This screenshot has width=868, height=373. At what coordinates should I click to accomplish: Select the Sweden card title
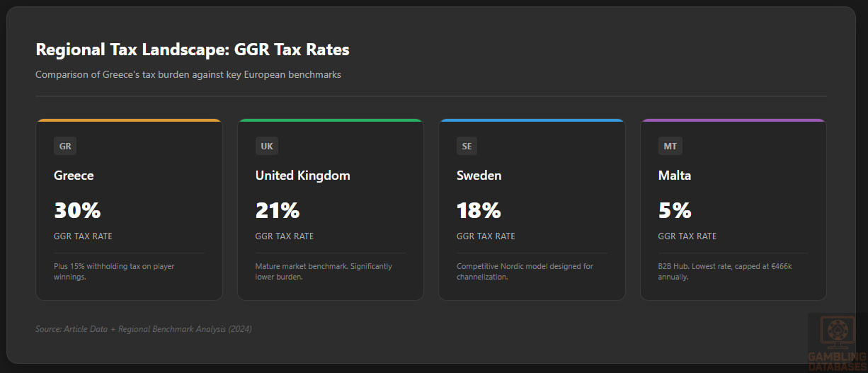479,176
